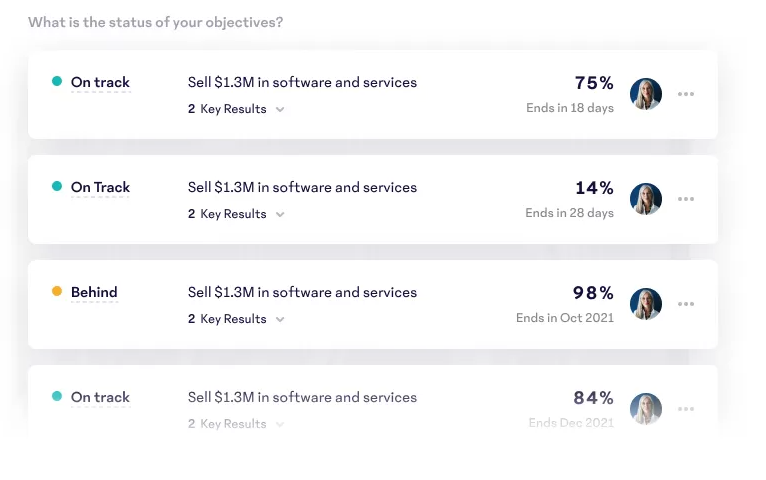The width and height of the screenshot is (766, 480).
Task: Open the more options menu for the 84% objective
Action: coord(686,409)
